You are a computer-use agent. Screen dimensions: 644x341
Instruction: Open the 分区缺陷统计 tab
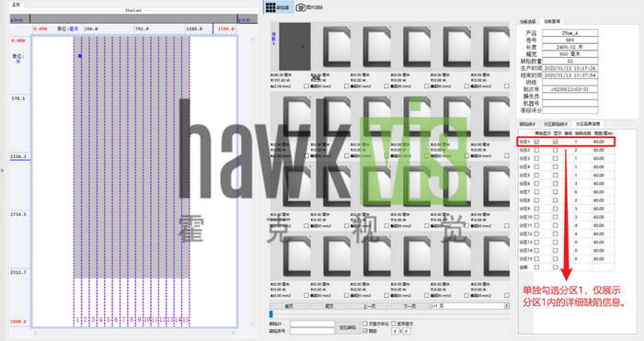pyautogui.click(x=556, y=123)
